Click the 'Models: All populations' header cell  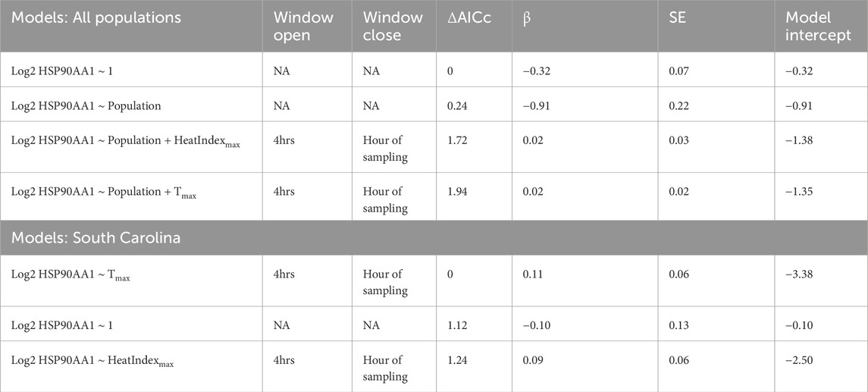click(131, 26)
